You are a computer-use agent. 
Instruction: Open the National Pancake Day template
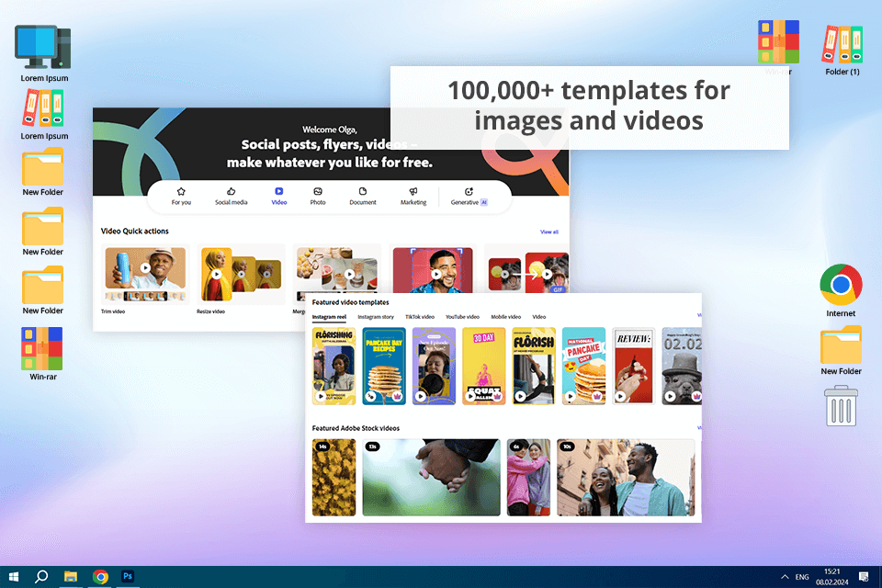[584, 366]
